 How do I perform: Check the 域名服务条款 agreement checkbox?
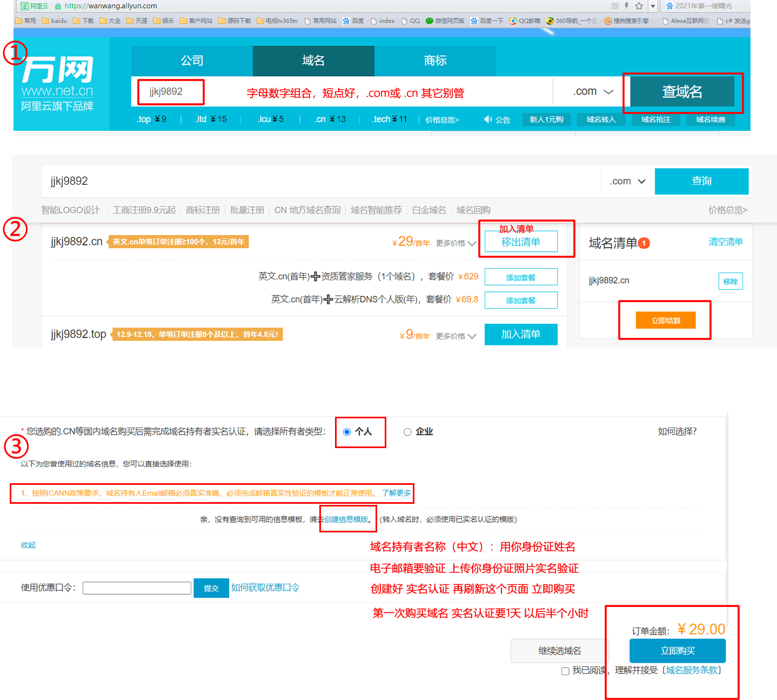tap(565, 671)
